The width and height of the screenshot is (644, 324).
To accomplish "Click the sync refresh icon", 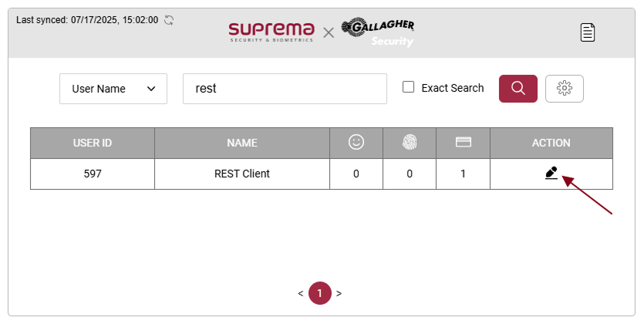I will (x=169, y=19).
